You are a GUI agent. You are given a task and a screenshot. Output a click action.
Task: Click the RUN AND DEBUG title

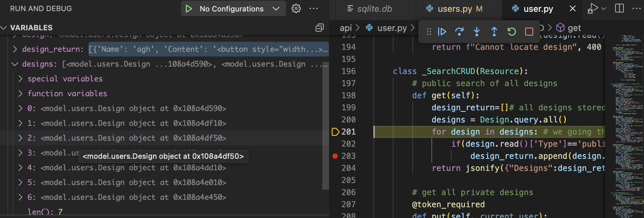tap(41, 9)
